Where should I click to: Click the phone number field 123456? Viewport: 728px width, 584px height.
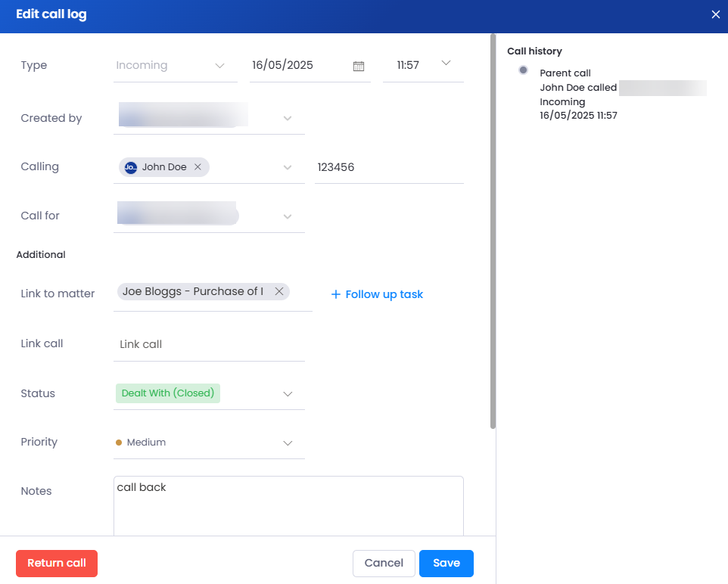point(389,167)
